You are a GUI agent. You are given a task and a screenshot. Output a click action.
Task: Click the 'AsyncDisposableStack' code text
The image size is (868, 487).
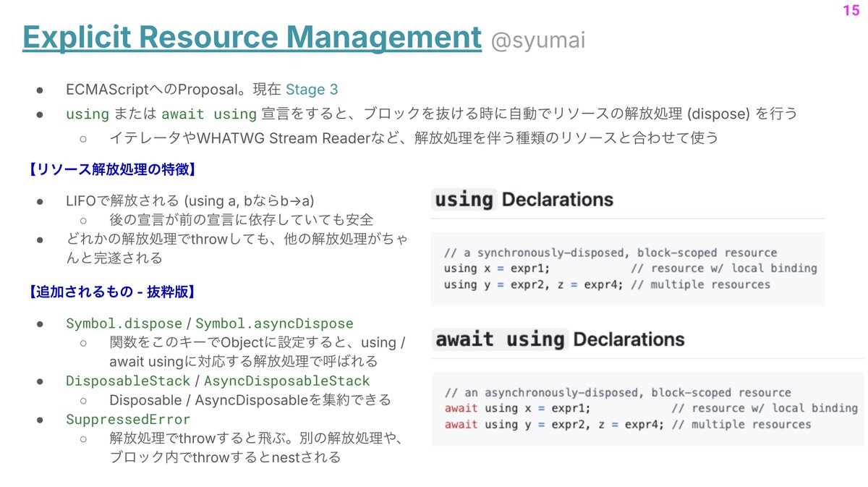pos(286,381)
